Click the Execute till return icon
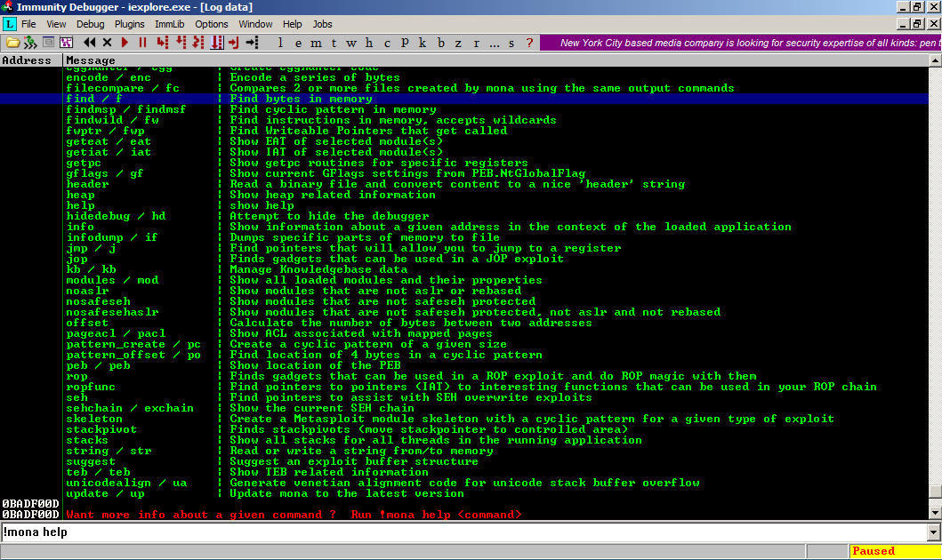 pos(234,43)
